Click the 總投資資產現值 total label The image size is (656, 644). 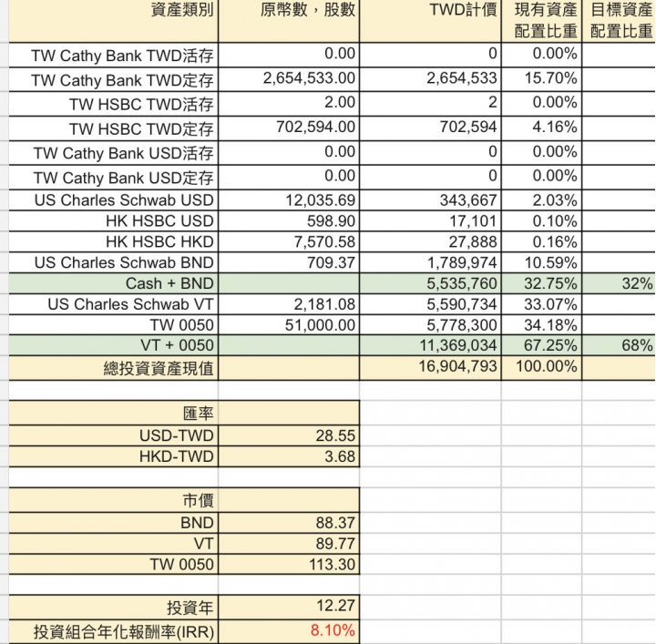[x=159, y=369]
